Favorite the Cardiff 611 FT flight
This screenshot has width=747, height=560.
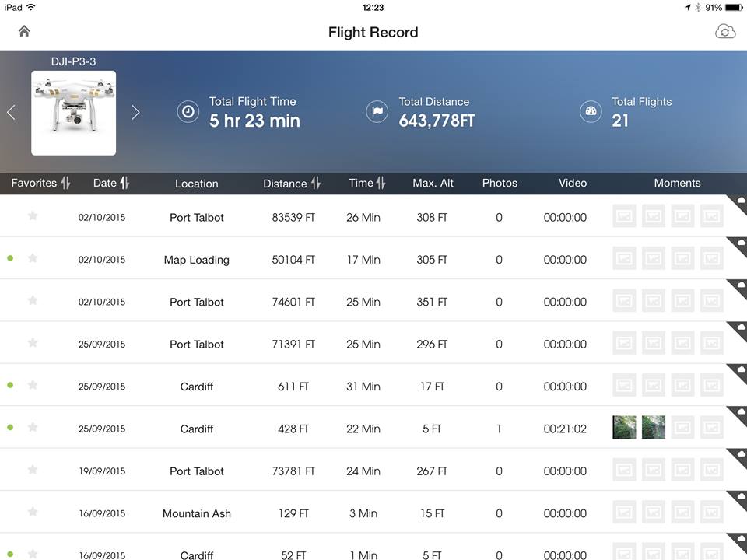click(x=33, y=385)
